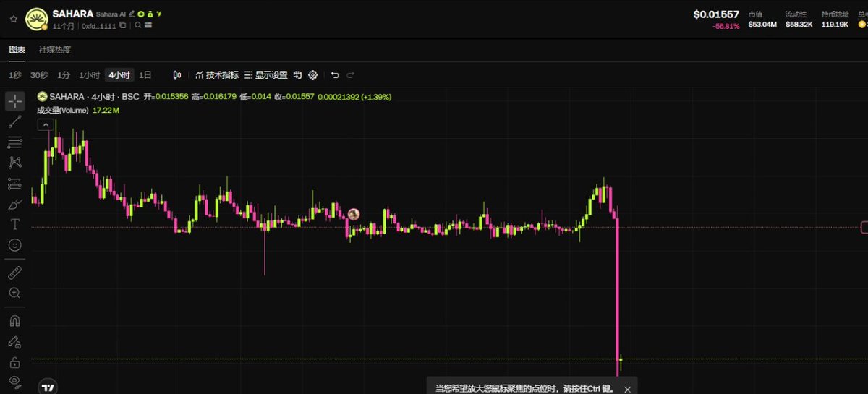Select the 1小时 timeframe
868x394 pixels.
pos(89,74)
